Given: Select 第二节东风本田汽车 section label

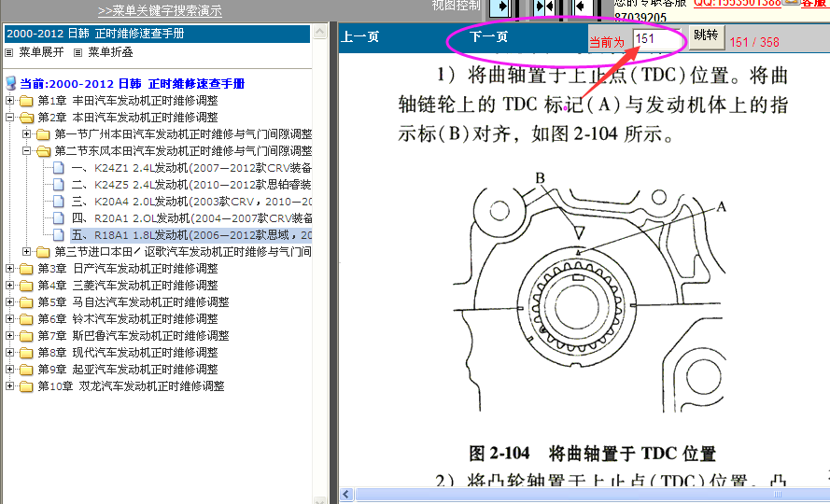Looking at the screenshot, I should (x=183, y=151).
